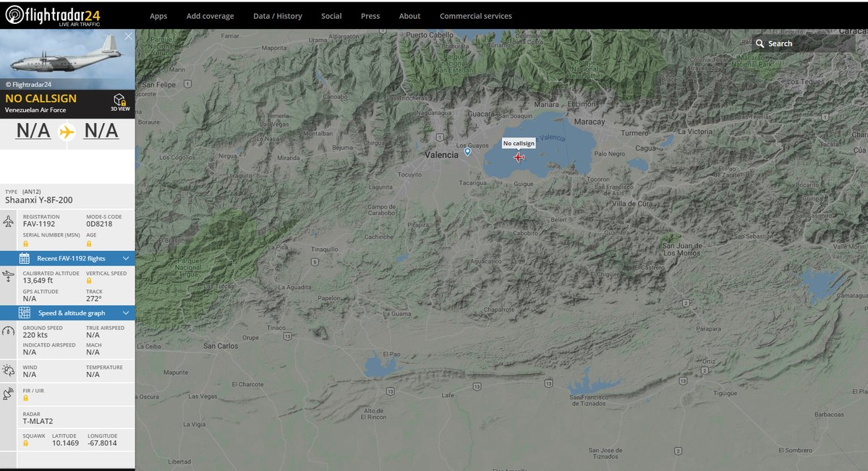This screenshot has width=868, height=471.
Task: Click latitude value 10.1469
Action: [x=65, y=443]
